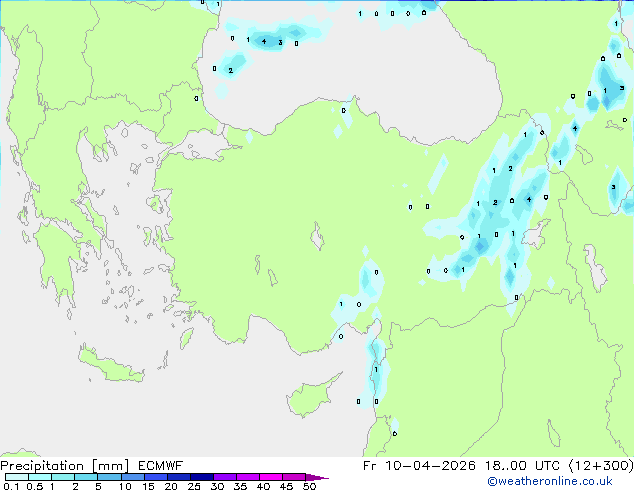634x490 pixels.
Task: Select the "25" legend scale label
Action: 194,486
